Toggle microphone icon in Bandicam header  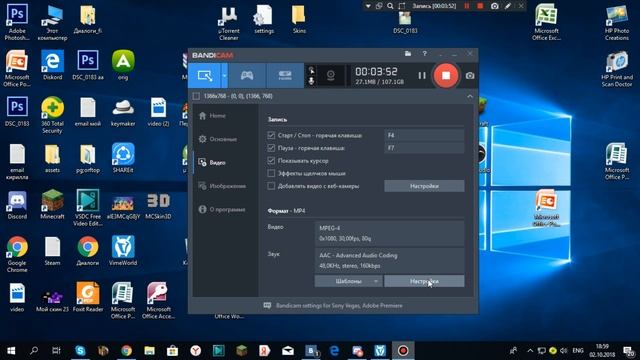(x=311, y=81)
